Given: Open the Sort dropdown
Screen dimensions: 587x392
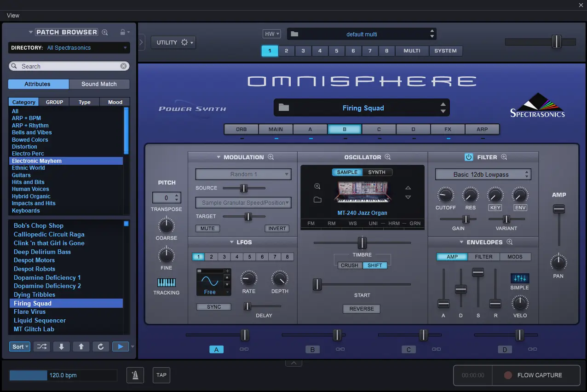Looking at the screenshot, I should 20,346.
